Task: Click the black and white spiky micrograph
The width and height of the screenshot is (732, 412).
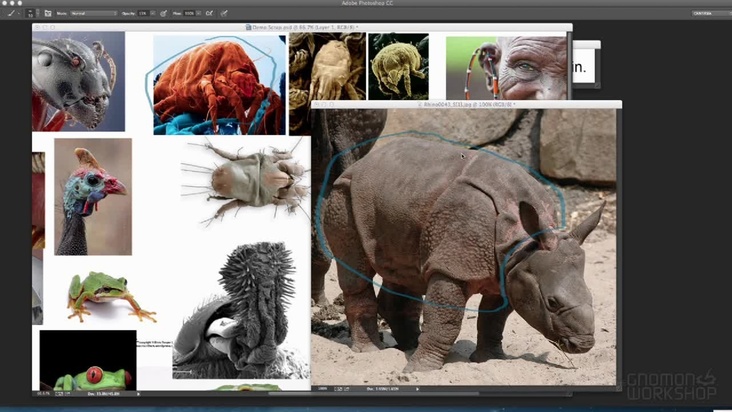Action: point(241,310)
